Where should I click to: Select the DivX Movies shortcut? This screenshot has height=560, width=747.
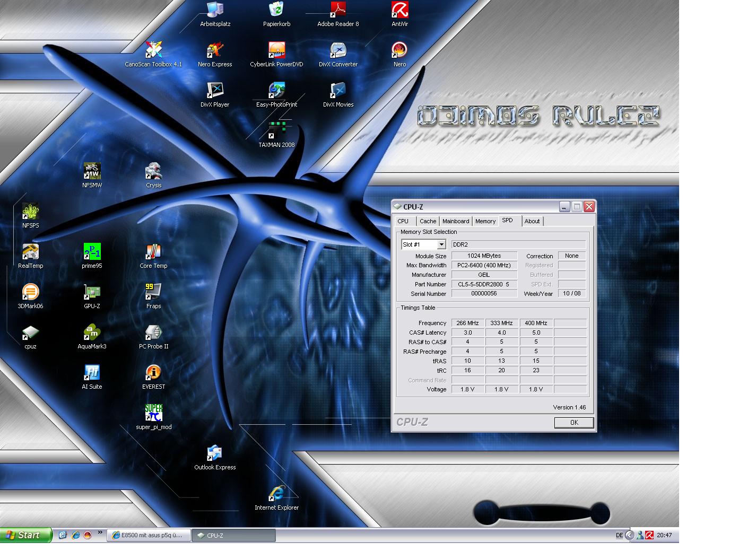tap(338, 95)
